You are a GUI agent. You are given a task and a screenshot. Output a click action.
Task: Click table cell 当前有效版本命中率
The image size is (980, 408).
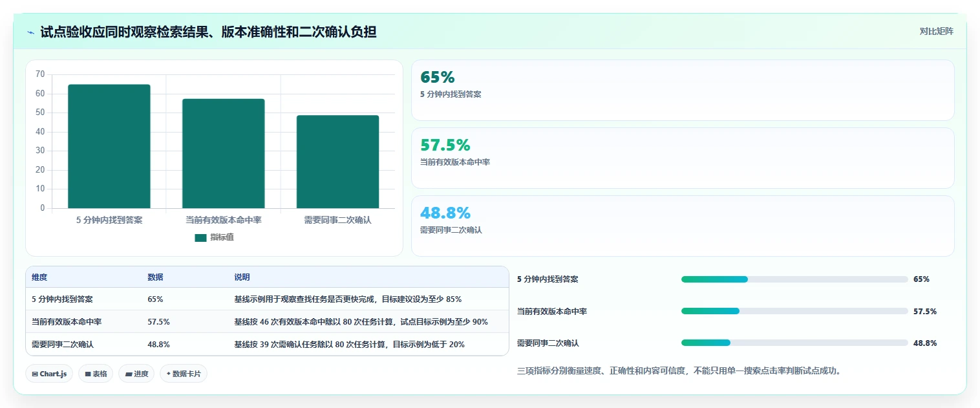tap(67, 321)
